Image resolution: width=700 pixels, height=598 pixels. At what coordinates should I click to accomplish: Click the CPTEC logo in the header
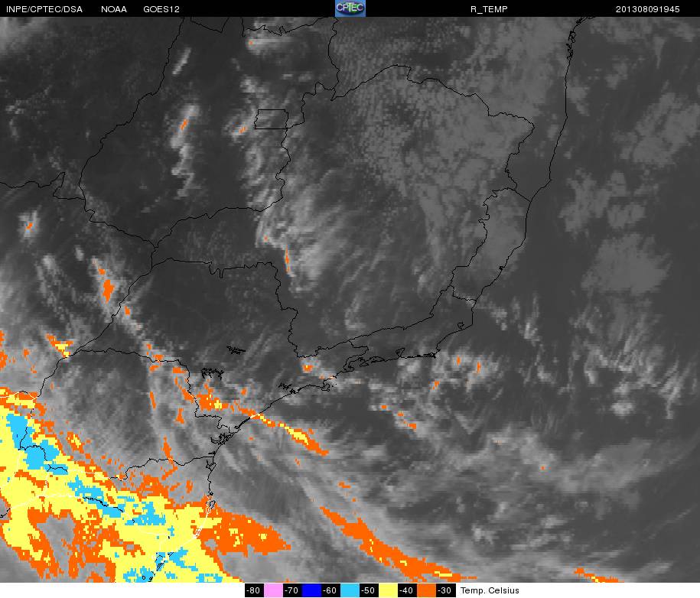(x=350, y=8)
